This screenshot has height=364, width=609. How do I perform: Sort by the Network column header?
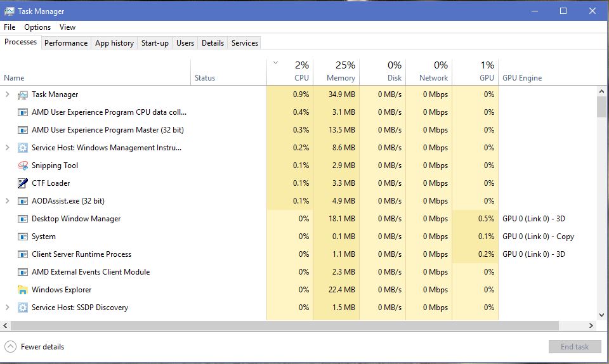point(429,72)
